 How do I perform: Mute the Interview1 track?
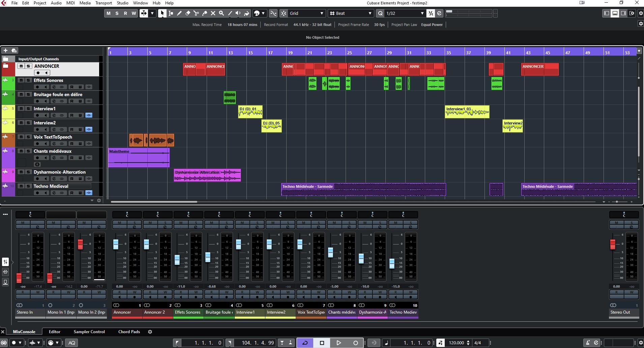[21, 109]
